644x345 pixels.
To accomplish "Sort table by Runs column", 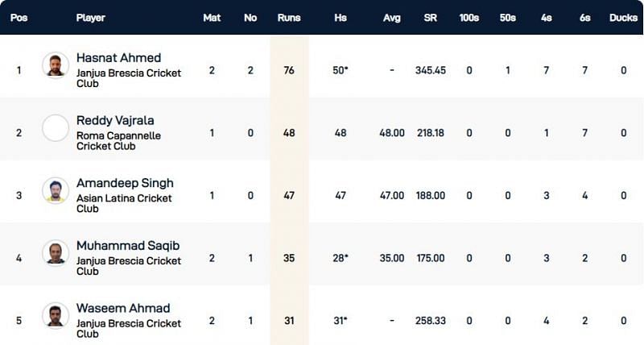I will point(289,18).
